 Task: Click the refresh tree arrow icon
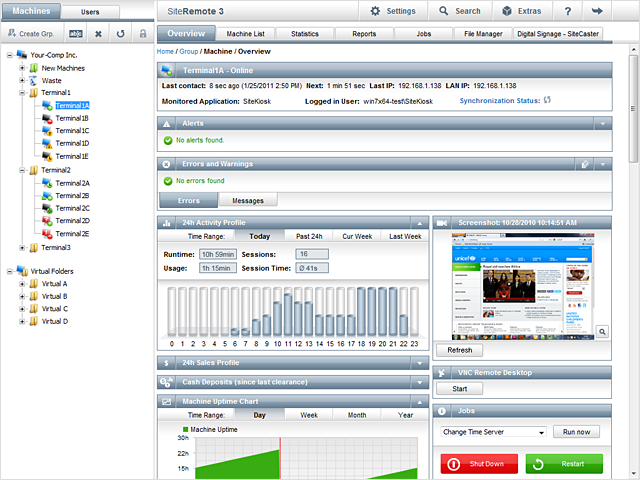tap(120, 33)
